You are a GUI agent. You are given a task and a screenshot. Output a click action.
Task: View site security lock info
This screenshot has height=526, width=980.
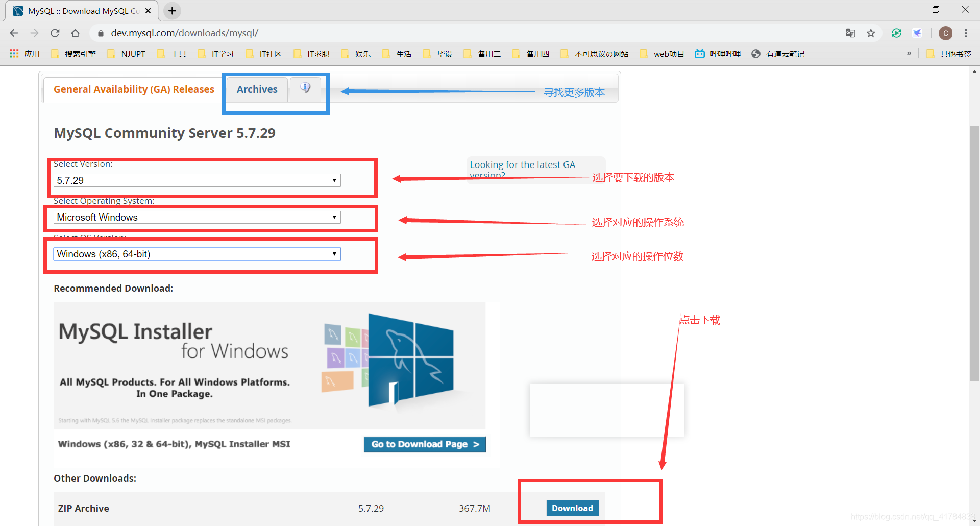pyautogui.click(x=101, y=33)
